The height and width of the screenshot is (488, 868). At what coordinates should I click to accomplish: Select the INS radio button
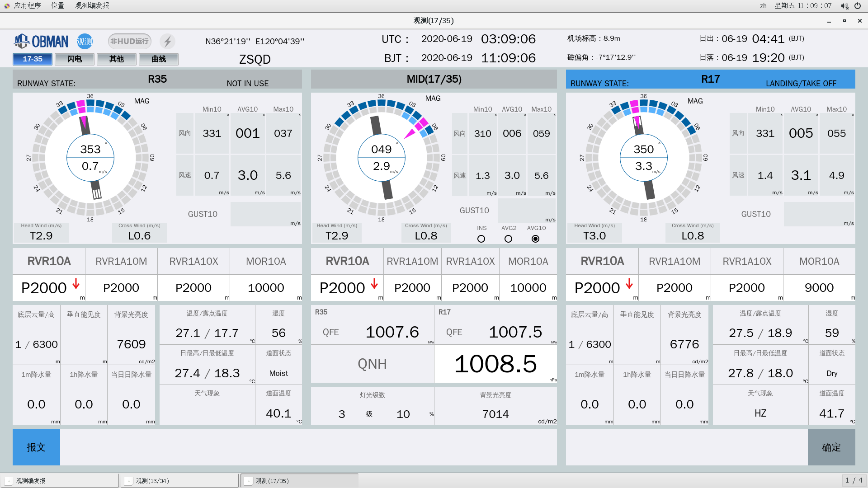click(x=481, y=239)
